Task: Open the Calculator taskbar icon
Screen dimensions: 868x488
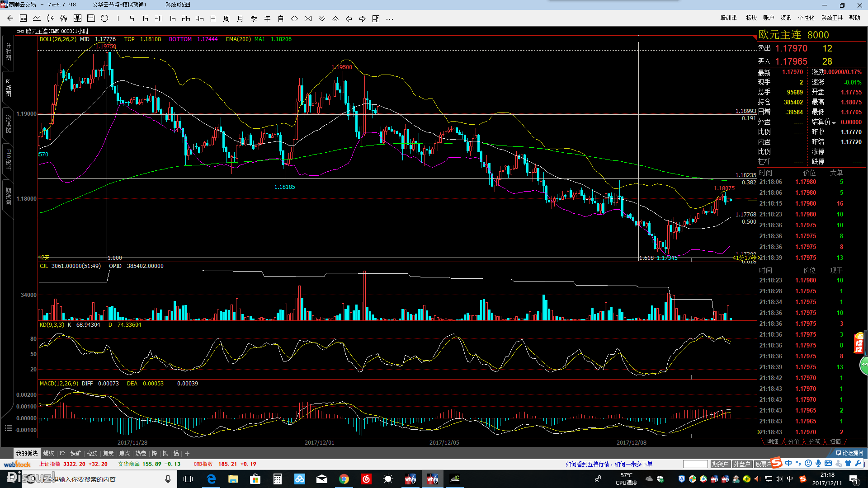Action: [278, 479]
